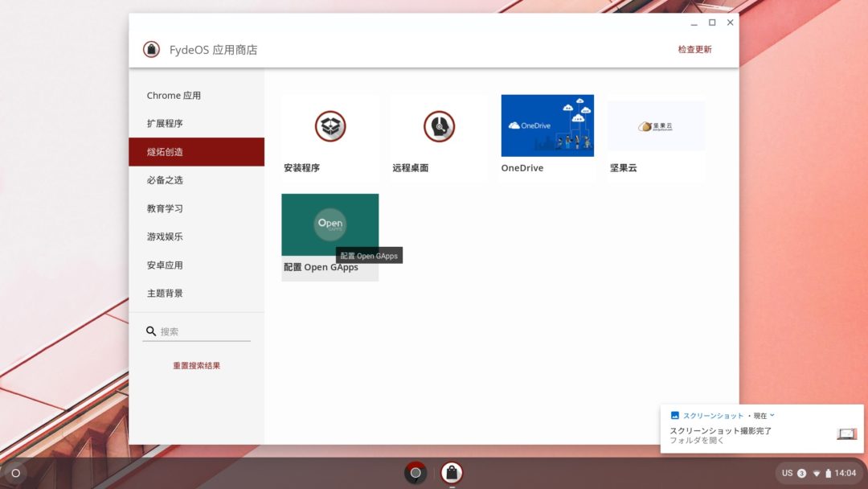Select the 安卓应用 category
868x489 pixels.
[x=197, y=265]
